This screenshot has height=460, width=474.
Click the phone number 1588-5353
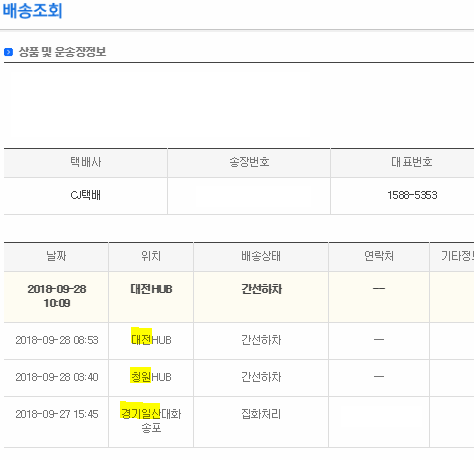[412, 195]
